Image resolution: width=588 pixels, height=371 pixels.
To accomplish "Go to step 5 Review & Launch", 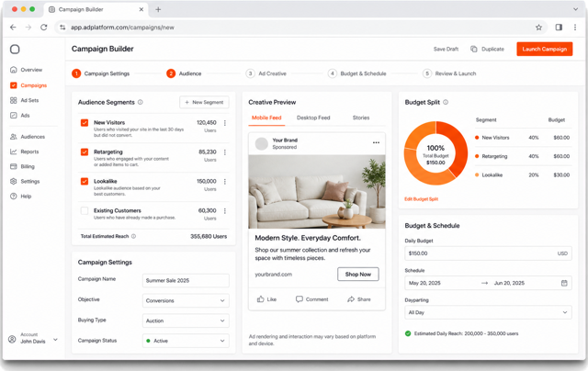I will pos(449,73).
